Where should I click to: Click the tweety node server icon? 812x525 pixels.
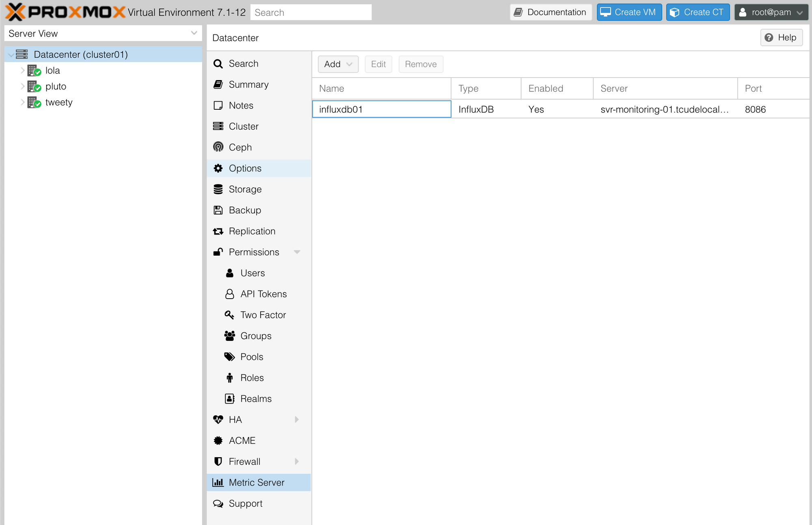tap(34, 102)
